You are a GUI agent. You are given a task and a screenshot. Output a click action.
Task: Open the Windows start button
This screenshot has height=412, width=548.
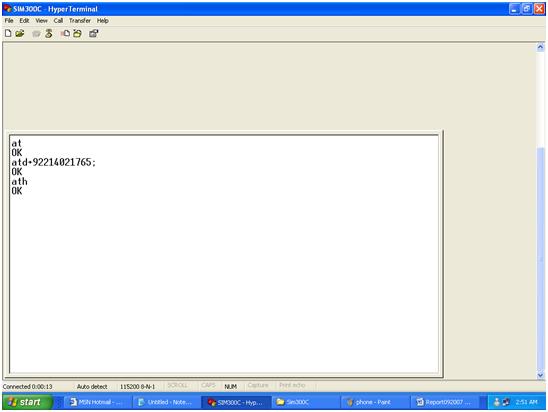pyautogui.click(x=28, y=402)
